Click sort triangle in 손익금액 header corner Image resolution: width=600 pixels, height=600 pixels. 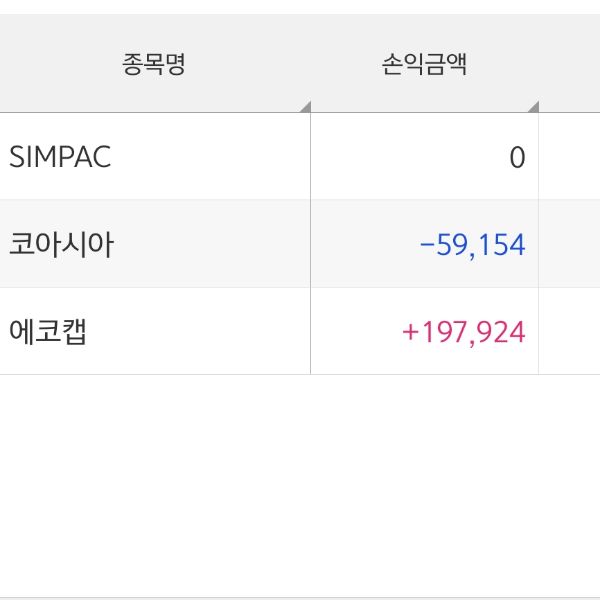coord(533,106)
